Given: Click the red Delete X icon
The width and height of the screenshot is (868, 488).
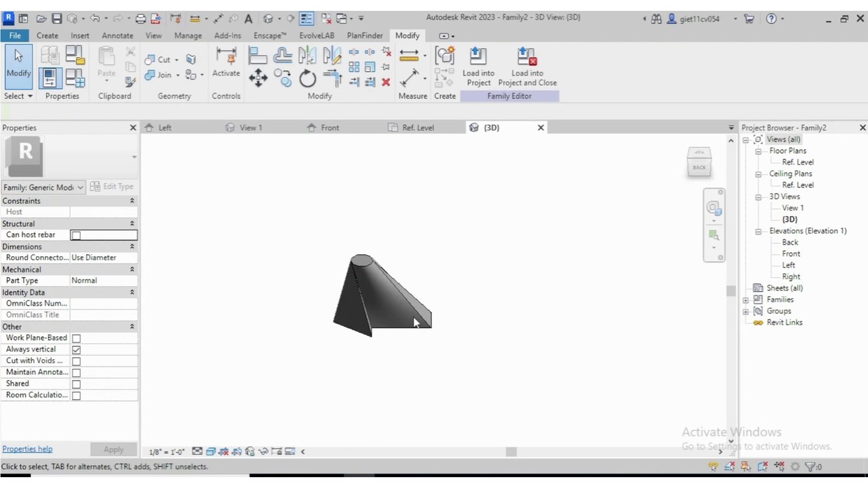Looking at the screenshot, I should point(386,82).
